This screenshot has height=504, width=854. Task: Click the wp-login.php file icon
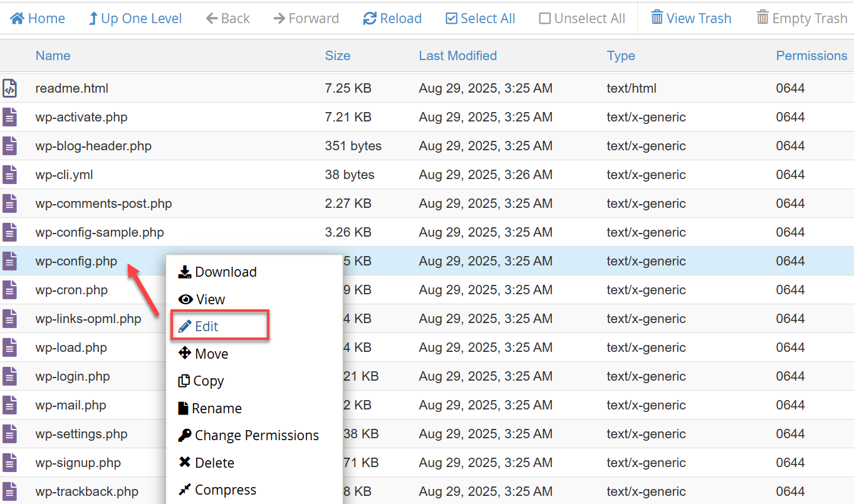click(9, 376)
